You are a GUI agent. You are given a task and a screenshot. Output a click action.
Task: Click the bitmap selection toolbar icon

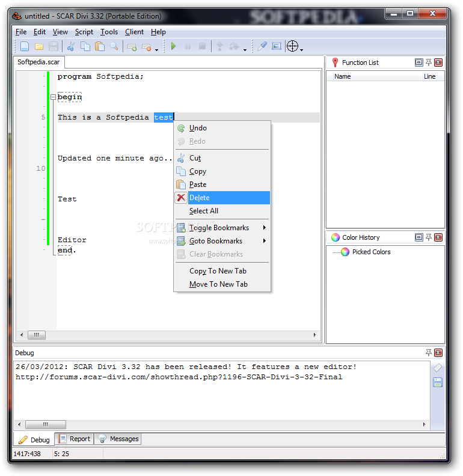point(277,46)
